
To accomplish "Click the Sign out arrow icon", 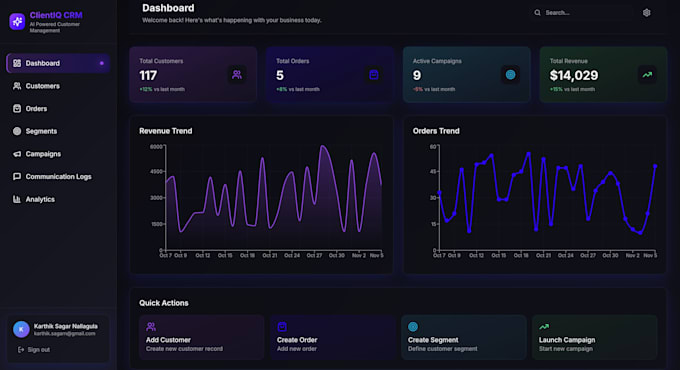I will tap(20, 350).
